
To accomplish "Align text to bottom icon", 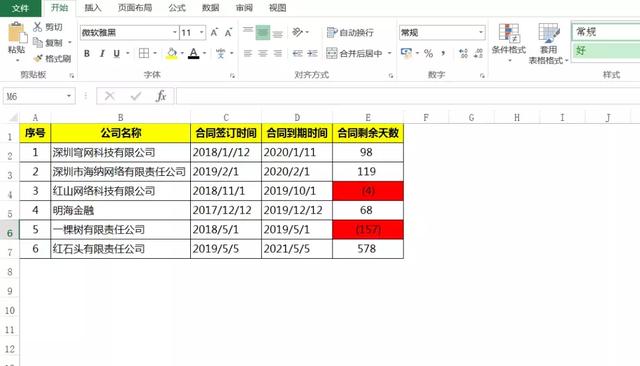I will point(278,33).
